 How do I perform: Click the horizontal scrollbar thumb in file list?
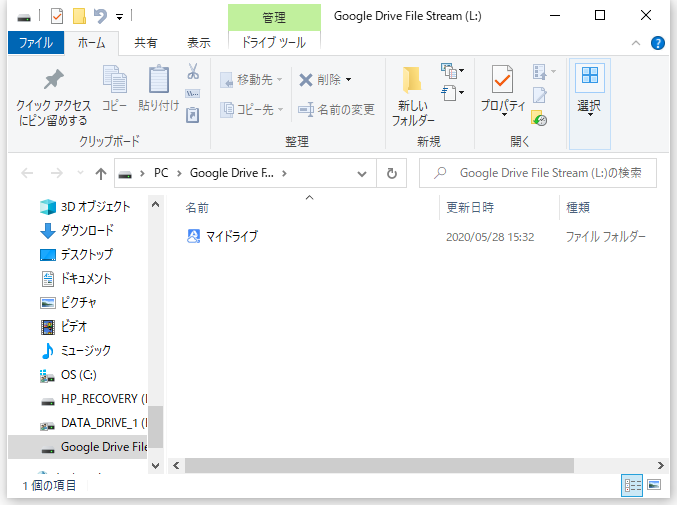[379, 465]
